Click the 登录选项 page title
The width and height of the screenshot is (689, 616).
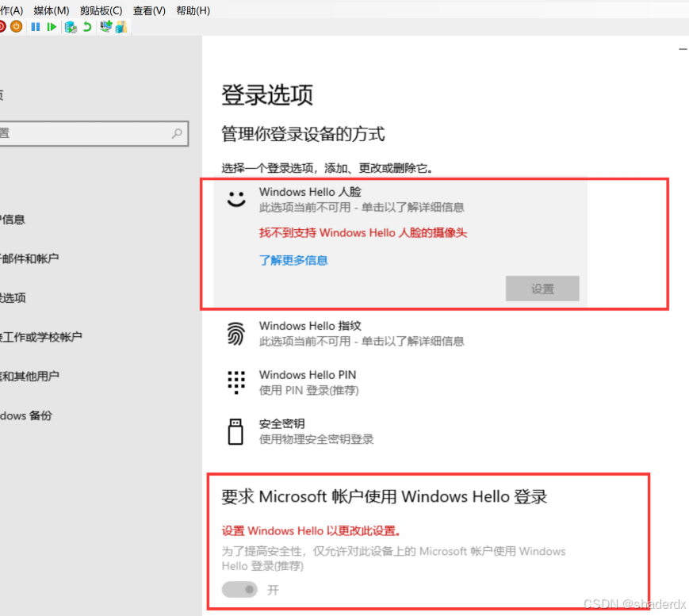click(267, 95)
